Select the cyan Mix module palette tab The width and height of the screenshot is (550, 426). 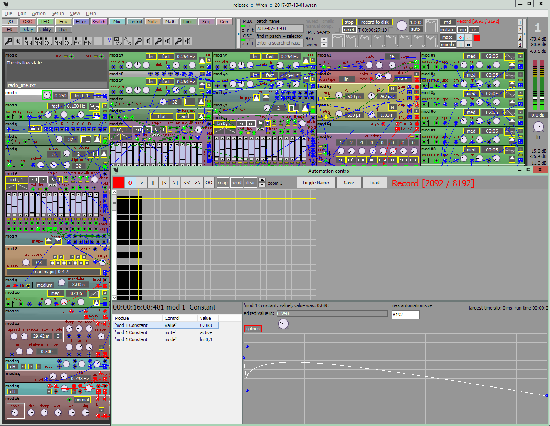(117, 22)
